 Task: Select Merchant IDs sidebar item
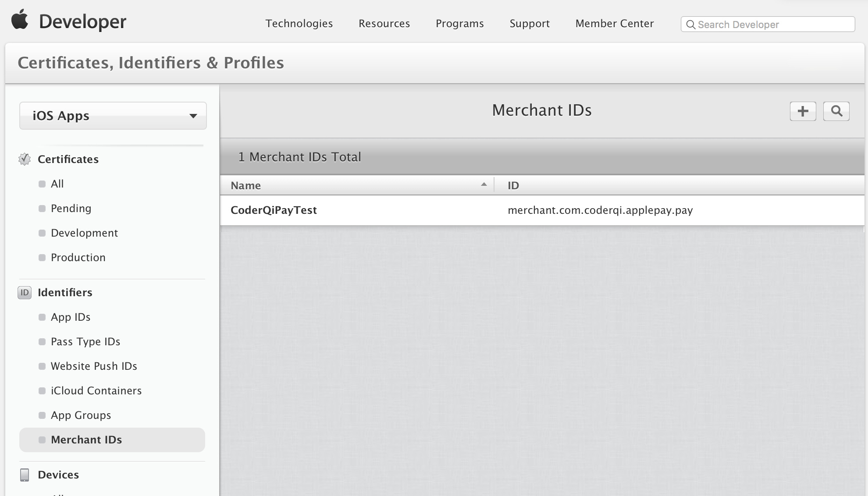tap(86, 439)
